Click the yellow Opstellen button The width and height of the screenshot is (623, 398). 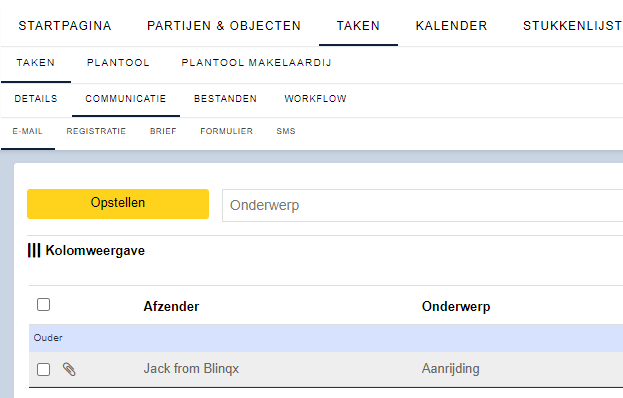pyautogui.click(x=118, y=204)
